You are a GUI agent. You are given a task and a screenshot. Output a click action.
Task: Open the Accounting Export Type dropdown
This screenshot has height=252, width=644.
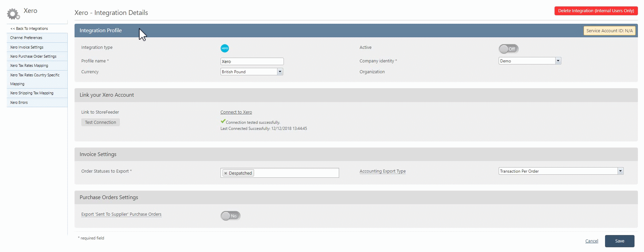tap(561, 171)
